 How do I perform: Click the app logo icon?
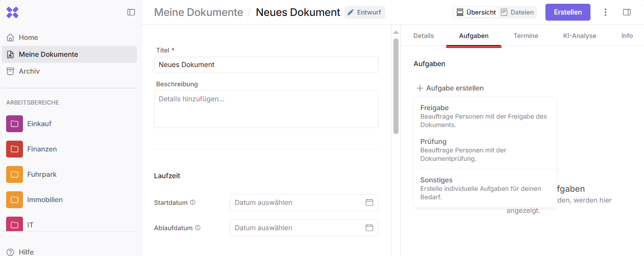13,13
